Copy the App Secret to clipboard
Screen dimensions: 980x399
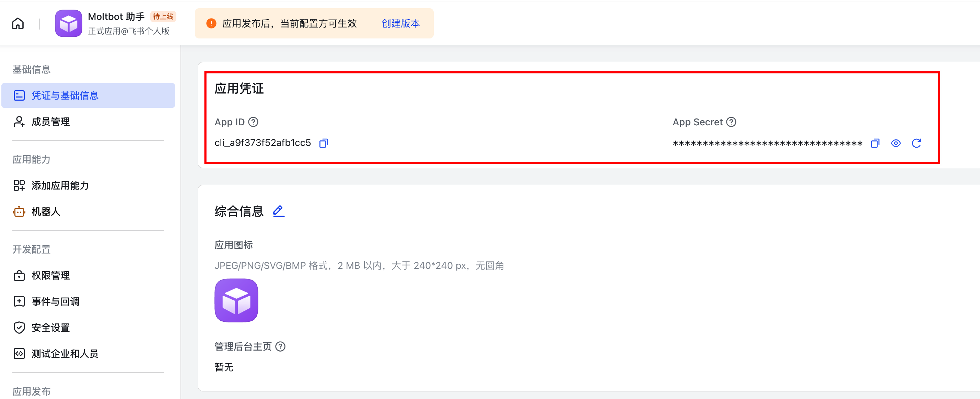(x=875, y=143)
